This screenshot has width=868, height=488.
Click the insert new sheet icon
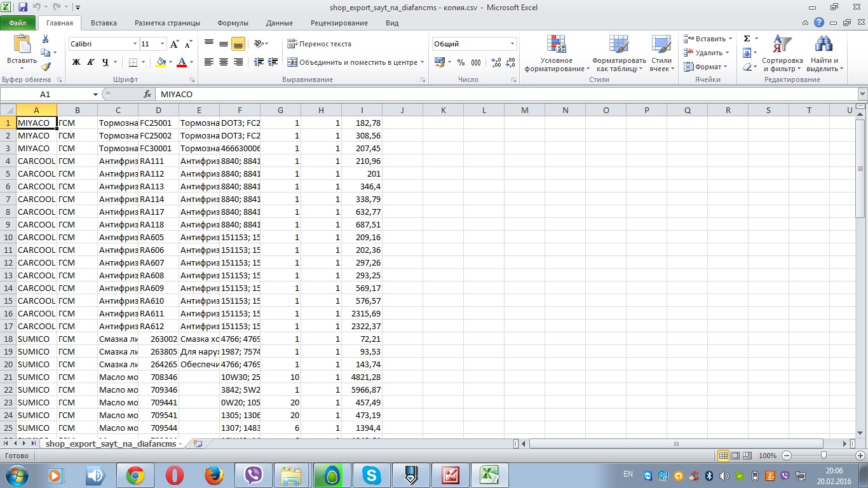pyautogui.click(x=198, y=444)
